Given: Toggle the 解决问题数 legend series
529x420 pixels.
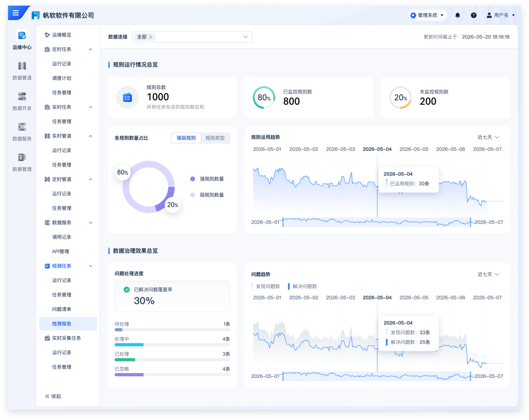Looking at the screenshot, I should tap(303, 286).
